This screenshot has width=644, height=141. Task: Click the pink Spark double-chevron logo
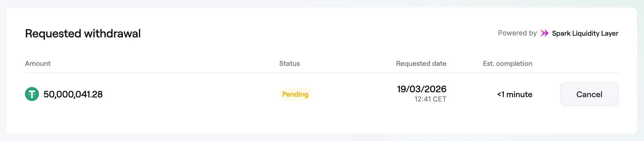pyautogui.click(x=544, y=33)
